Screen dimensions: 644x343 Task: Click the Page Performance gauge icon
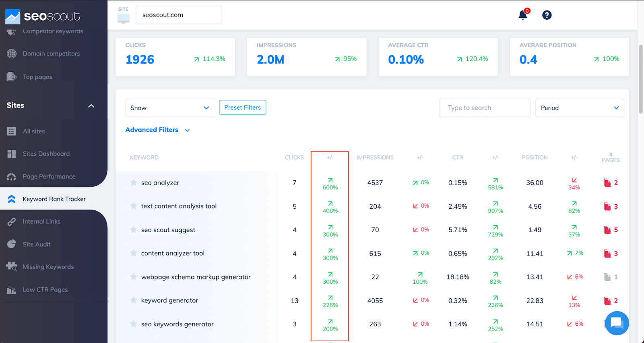coord(12,177)
